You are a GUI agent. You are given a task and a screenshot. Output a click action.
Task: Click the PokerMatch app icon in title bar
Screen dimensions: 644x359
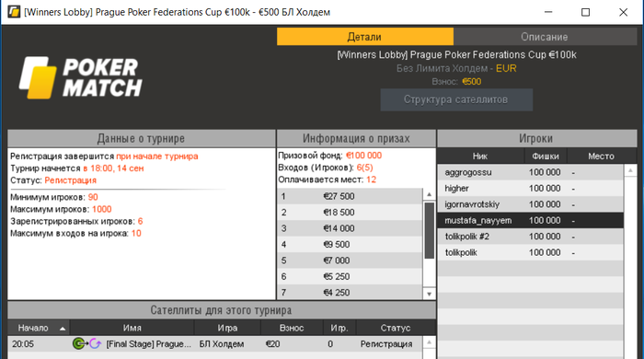[14, 12]
